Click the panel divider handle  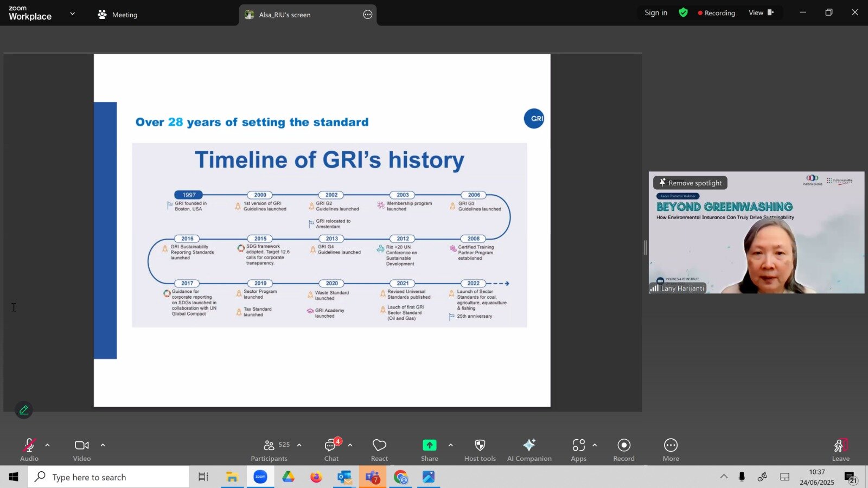point(645,248)
